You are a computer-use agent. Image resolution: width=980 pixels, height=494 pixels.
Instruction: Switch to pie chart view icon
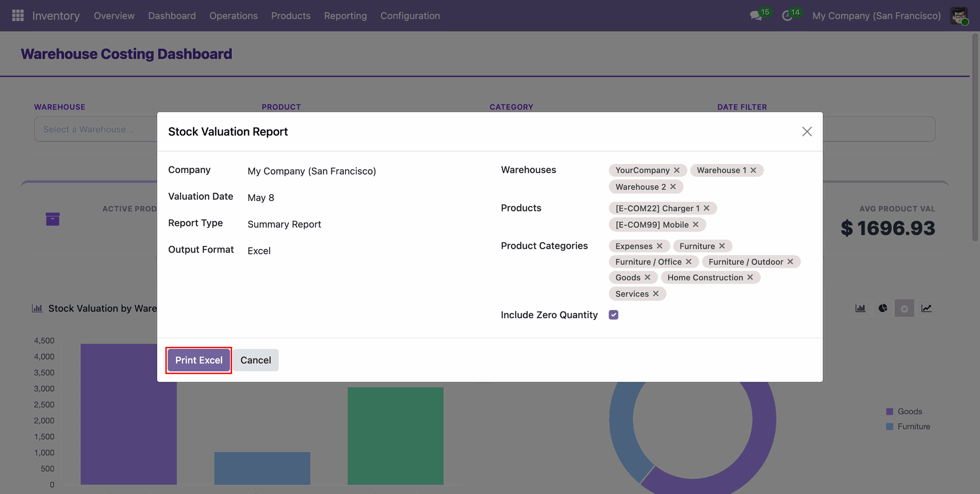[x=883, y=308]
